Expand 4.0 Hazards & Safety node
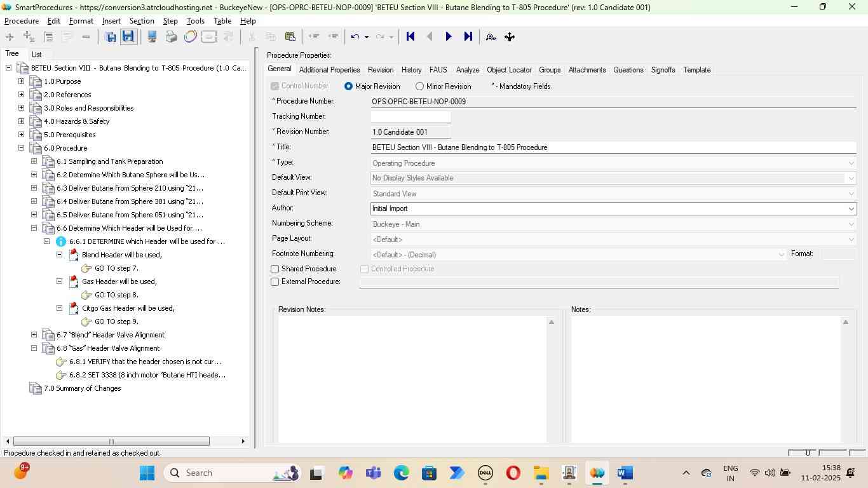The width and height of the screenshot is (868, 488). [21, 121]
